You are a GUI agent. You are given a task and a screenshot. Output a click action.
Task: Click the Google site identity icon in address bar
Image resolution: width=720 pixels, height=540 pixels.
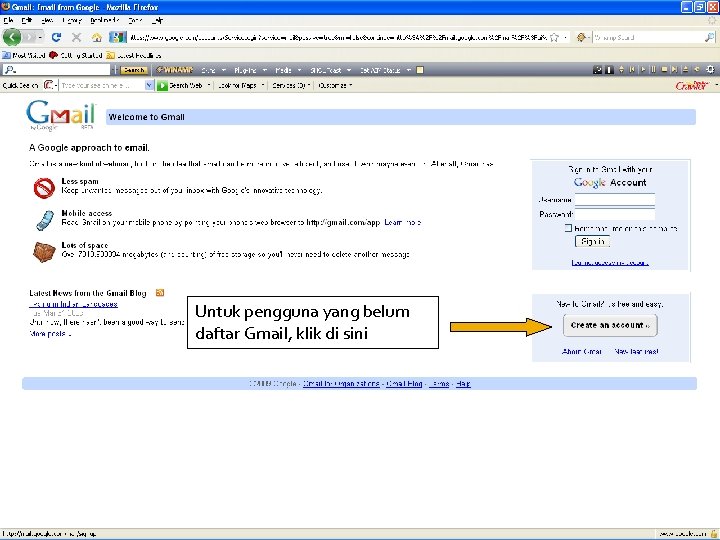pyautogui.click(x=118, y=37)
